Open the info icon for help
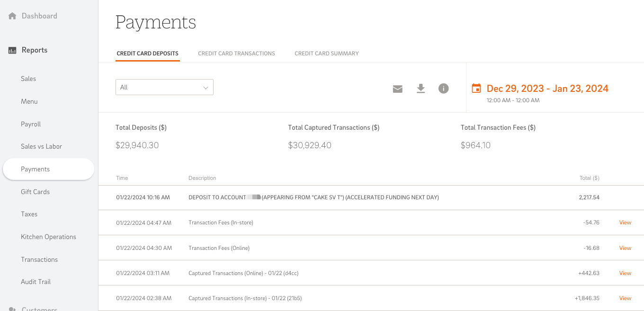This screenshot has height=311, width=644. tap(443, 89)
